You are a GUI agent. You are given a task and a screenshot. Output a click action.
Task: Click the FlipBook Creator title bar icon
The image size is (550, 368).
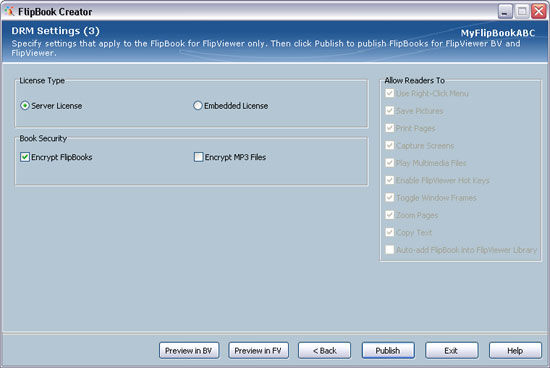click(x=9, y=12)
